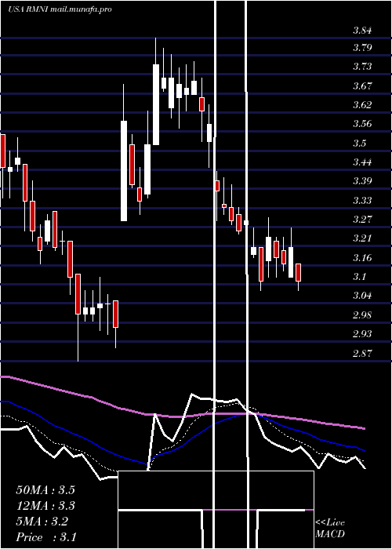Click the 3.27 price axis label
Screen dimensions: 392x549
click(362, 220)
